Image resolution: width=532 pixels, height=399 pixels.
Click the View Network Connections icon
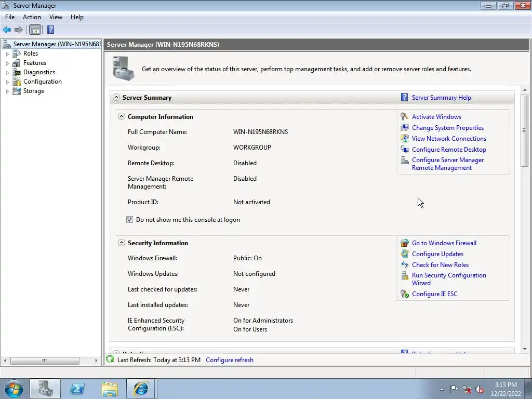pos(404,138)
